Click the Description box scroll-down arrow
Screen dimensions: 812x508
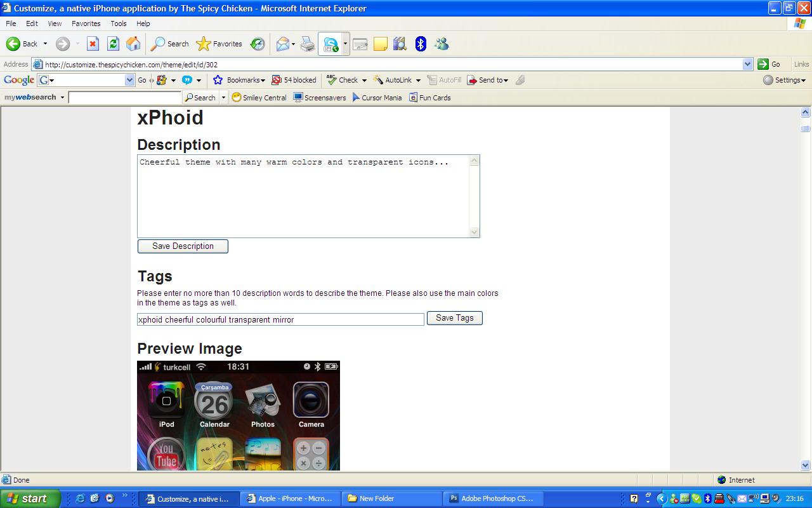[x=475, y=232]
